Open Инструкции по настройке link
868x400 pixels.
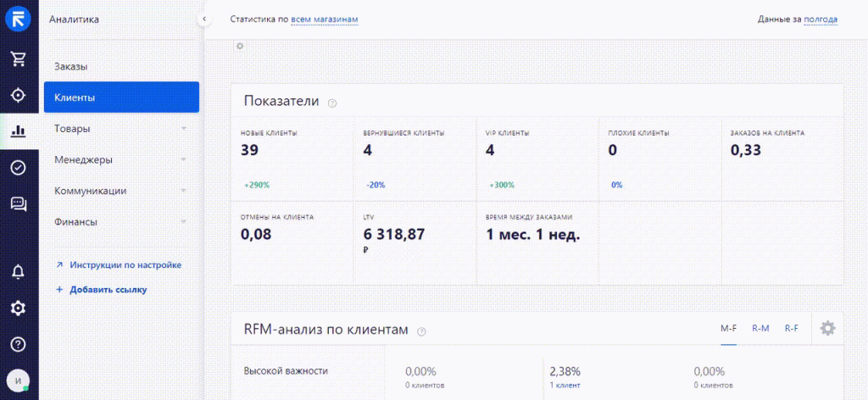125,264
